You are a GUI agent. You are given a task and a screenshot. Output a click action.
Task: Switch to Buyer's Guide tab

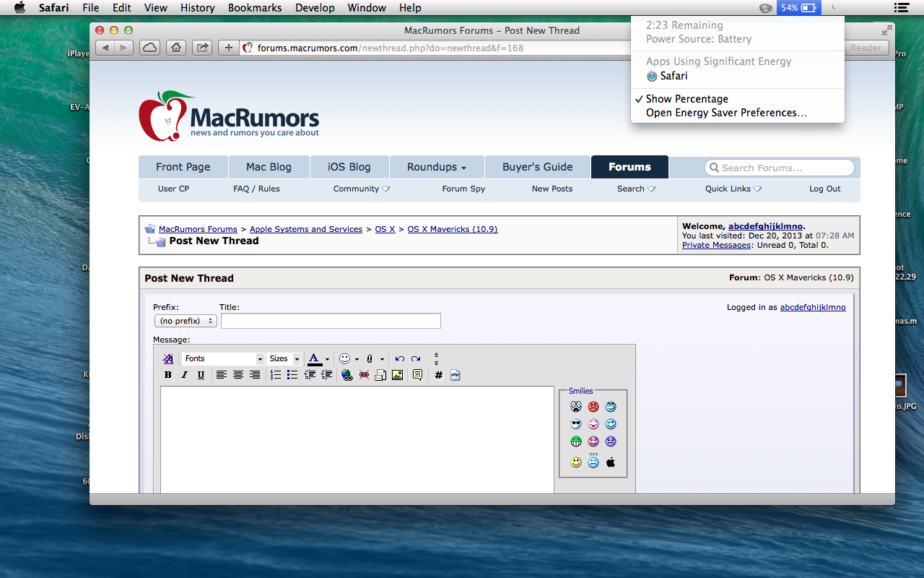point(538,167)
